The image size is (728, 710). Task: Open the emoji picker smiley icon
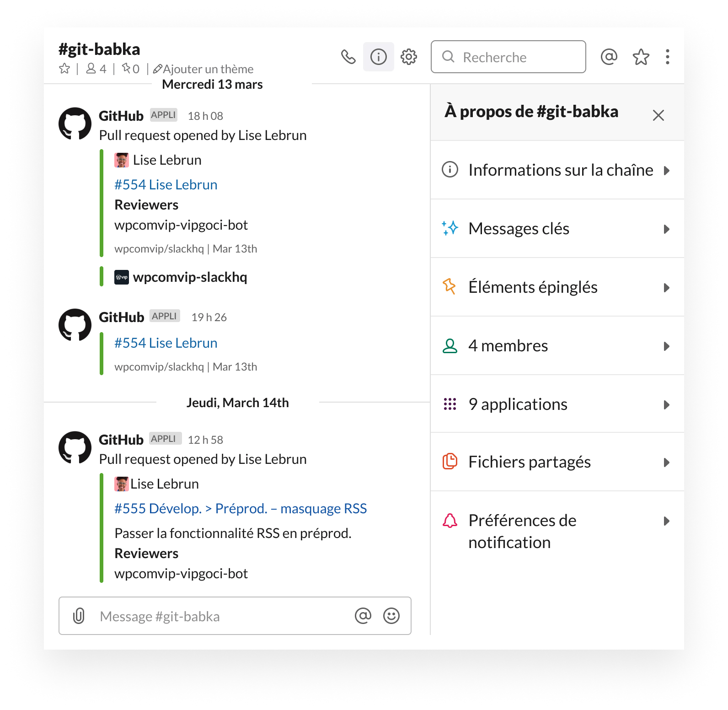[391, 616]
